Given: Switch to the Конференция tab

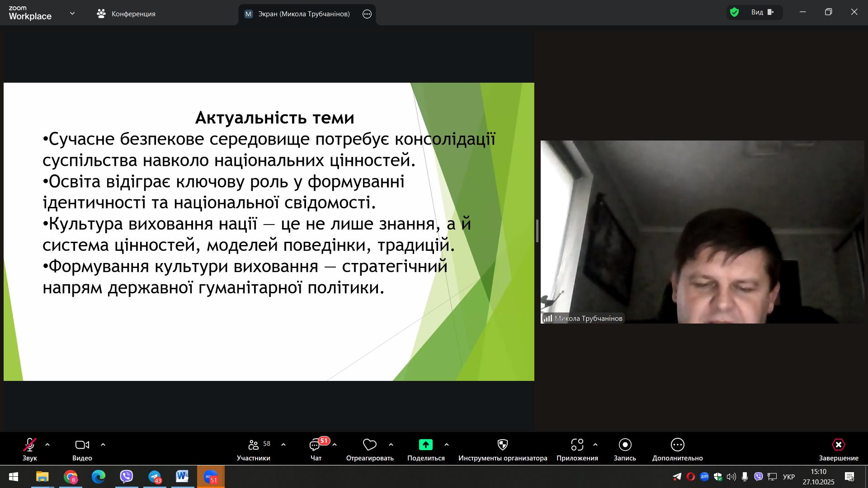Looking at the screenshot, I should point(126,14).
